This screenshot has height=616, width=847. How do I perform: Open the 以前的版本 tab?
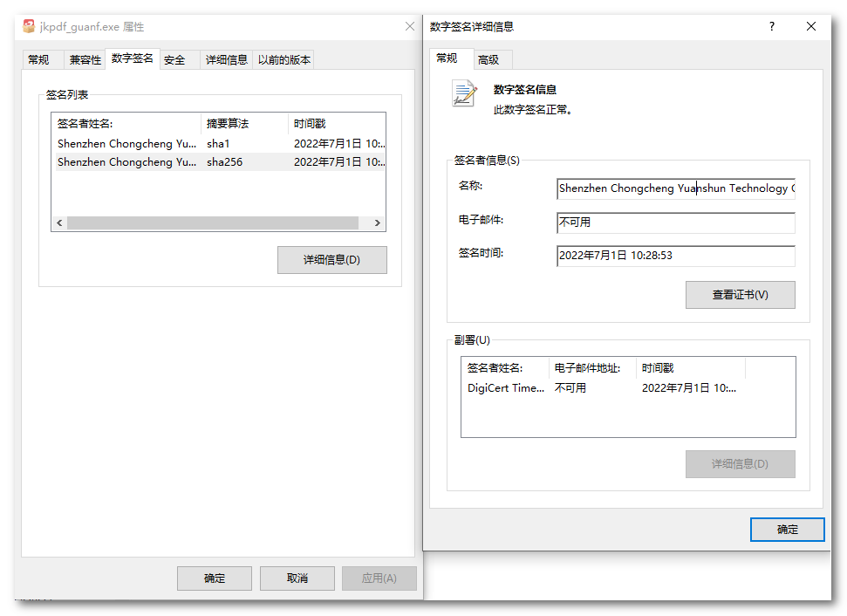tap(284, 60)
